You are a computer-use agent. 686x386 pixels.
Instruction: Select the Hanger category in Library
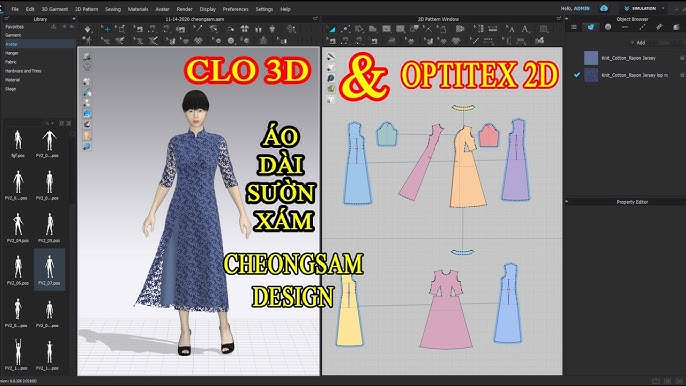[x=12, y=53]
